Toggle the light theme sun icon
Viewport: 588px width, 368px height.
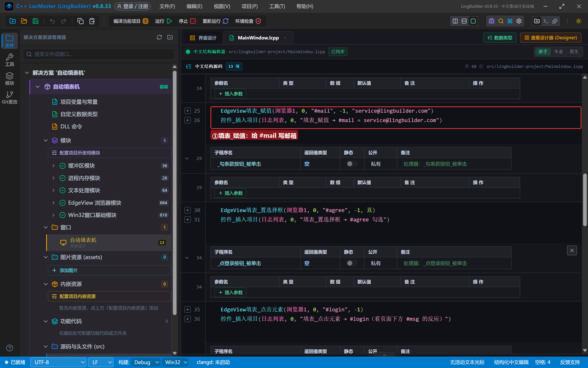pyautogui.click(x=579, y=21)
